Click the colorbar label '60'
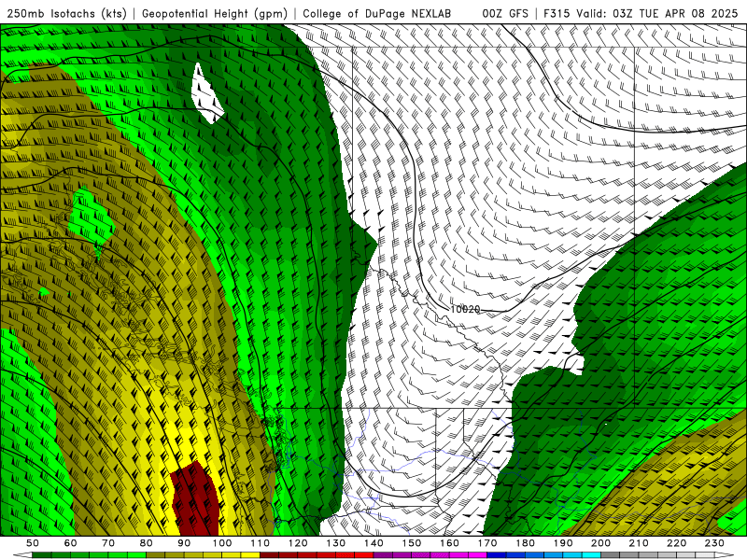The image size is (747, 560). click(71, 543)
